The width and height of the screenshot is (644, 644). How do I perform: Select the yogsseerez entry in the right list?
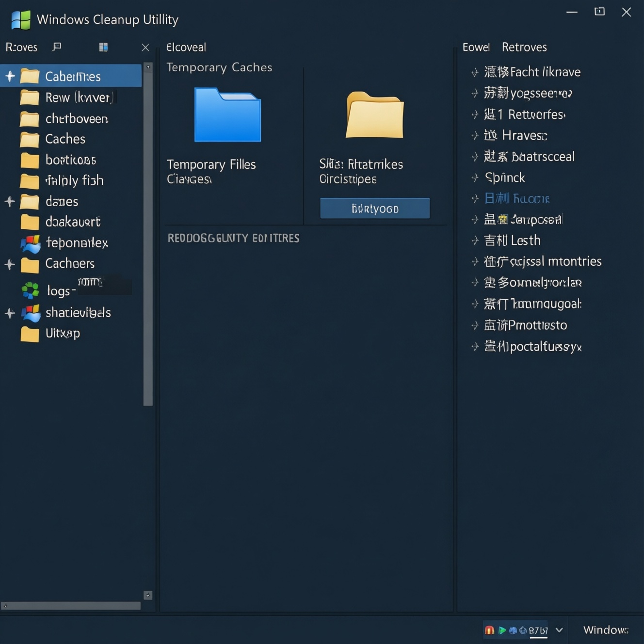[x=528, y=93]
